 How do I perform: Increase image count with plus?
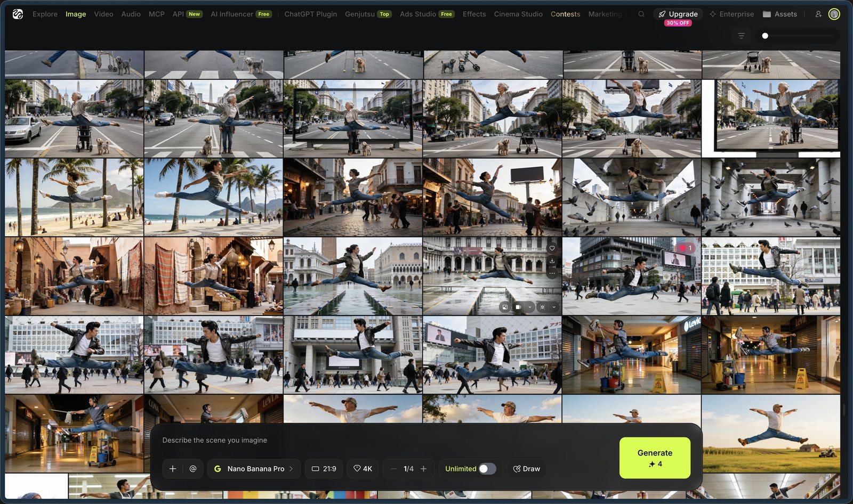(424, 469)
